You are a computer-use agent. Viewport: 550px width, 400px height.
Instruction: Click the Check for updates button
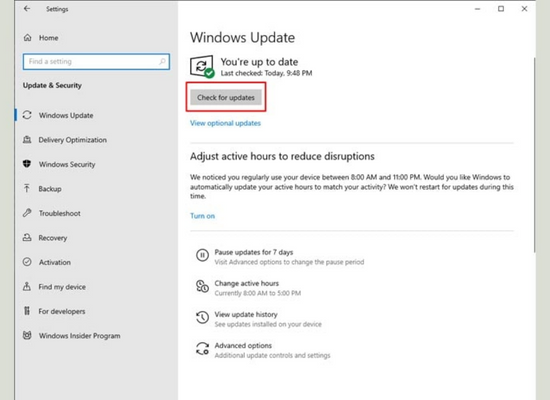pos(226,98)
